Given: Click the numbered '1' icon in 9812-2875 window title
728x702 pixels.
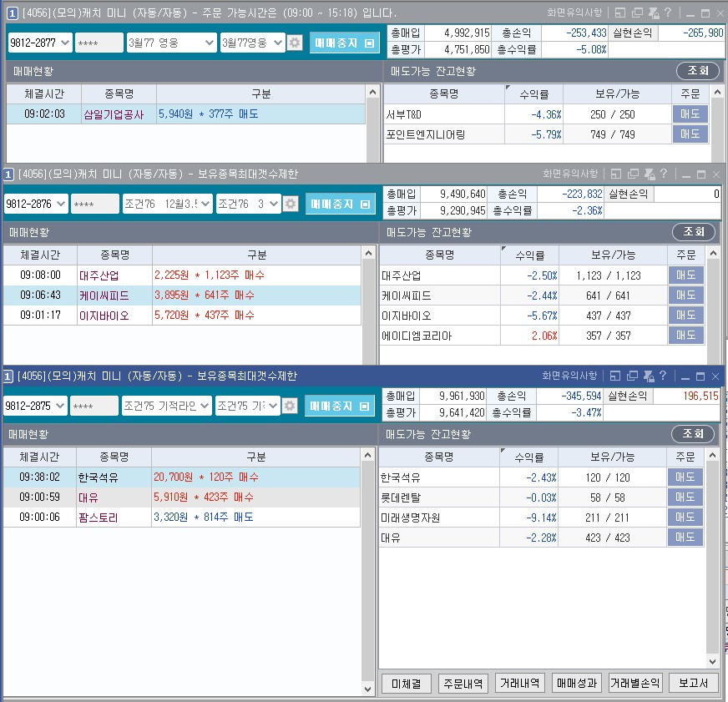Looking at the screenshot, I should pos(8,376).
